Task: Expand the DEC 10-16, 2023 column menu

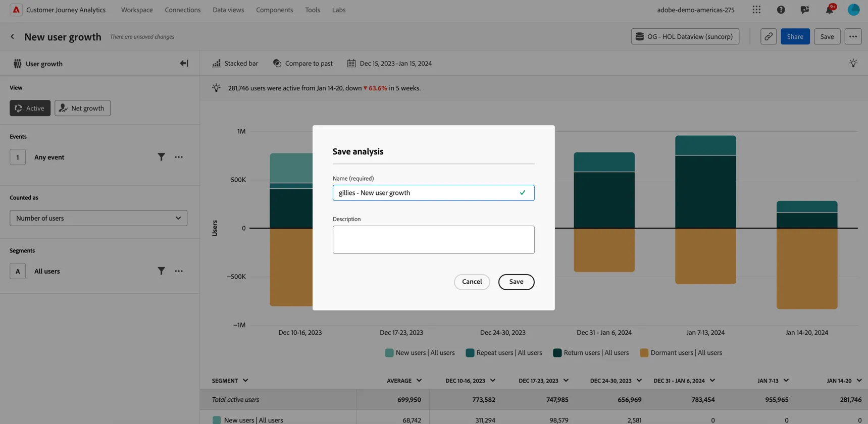Action: [x=493, y=381]
